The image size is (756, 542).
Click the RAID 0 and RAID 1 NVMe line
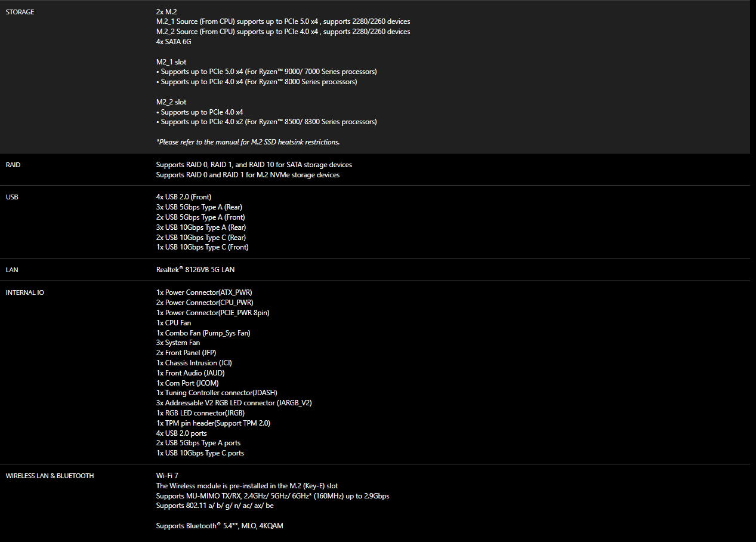[x=248, y=175]
